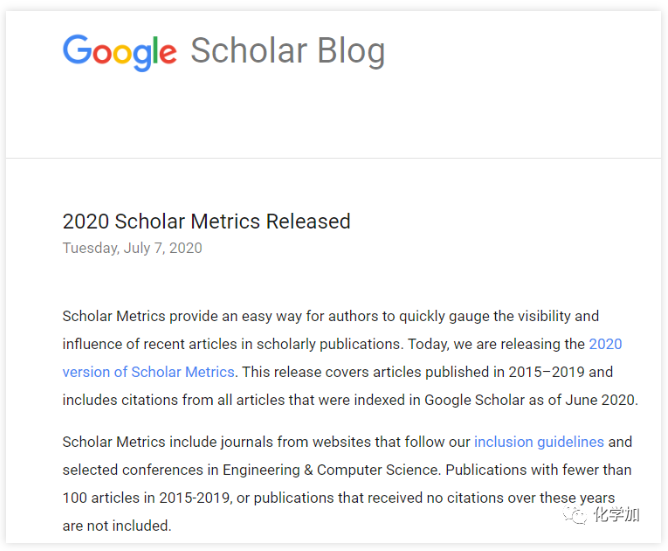Click the "Scholar Blog" header title

point(287,51)
